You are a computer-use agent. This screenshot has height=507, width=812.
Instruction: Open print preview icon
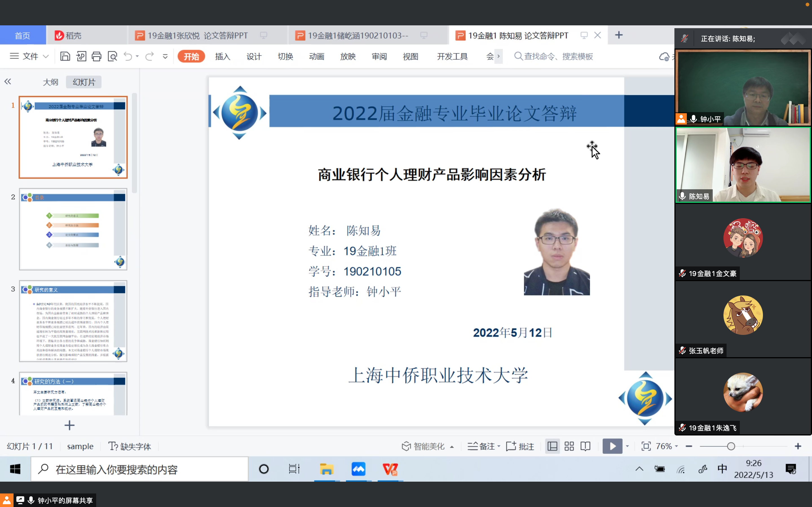click(x=112, y=56)
